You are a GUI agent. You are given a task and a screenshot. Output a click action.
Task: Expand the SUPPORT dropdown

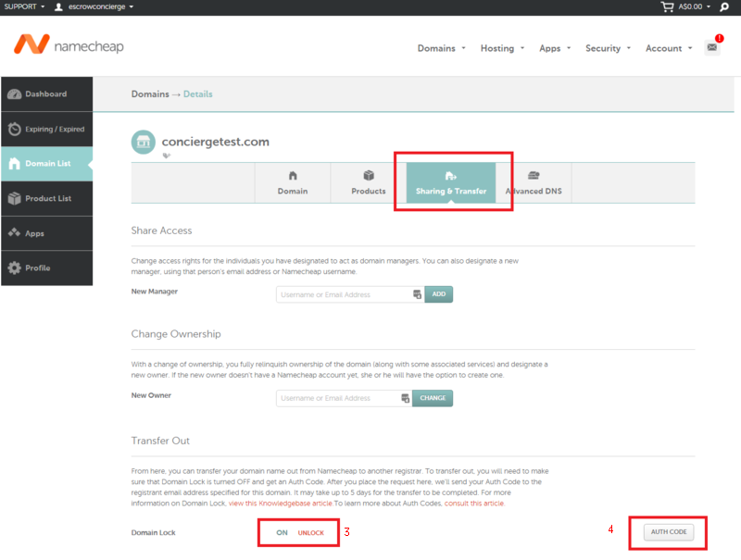click(x=24, y=6)
